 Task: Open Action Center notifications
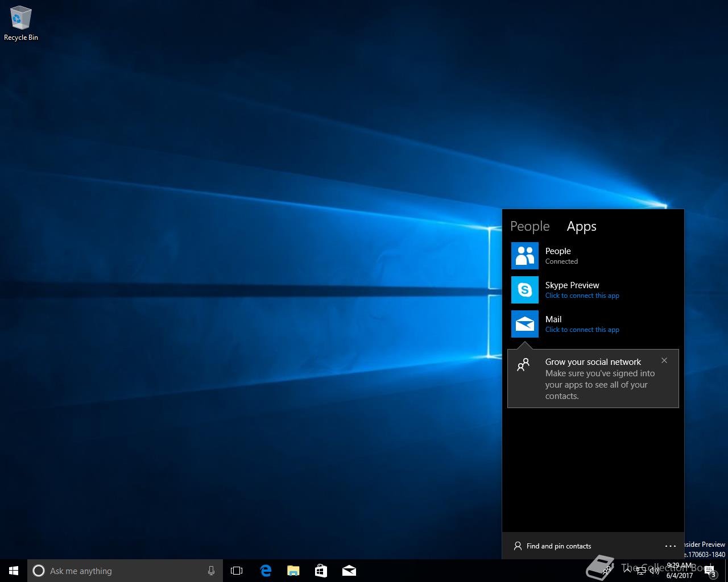click(710, 571)
